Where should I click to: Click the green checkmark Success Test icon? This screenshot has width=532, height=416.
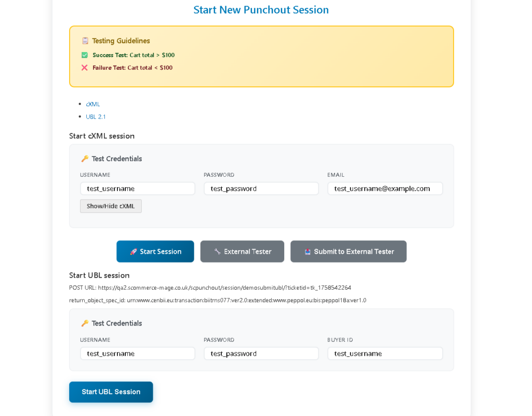pyautogui.click(x=85, y=55)
